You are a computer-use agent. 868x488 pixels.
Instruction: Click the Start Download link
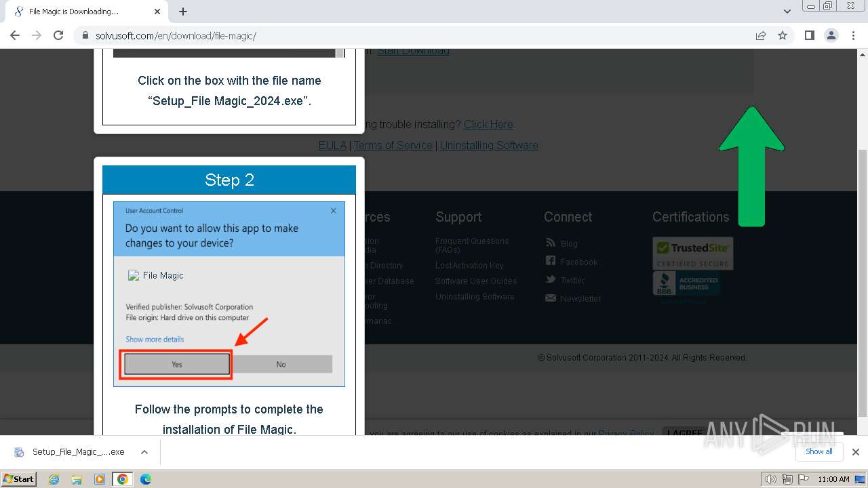point(414,51)
